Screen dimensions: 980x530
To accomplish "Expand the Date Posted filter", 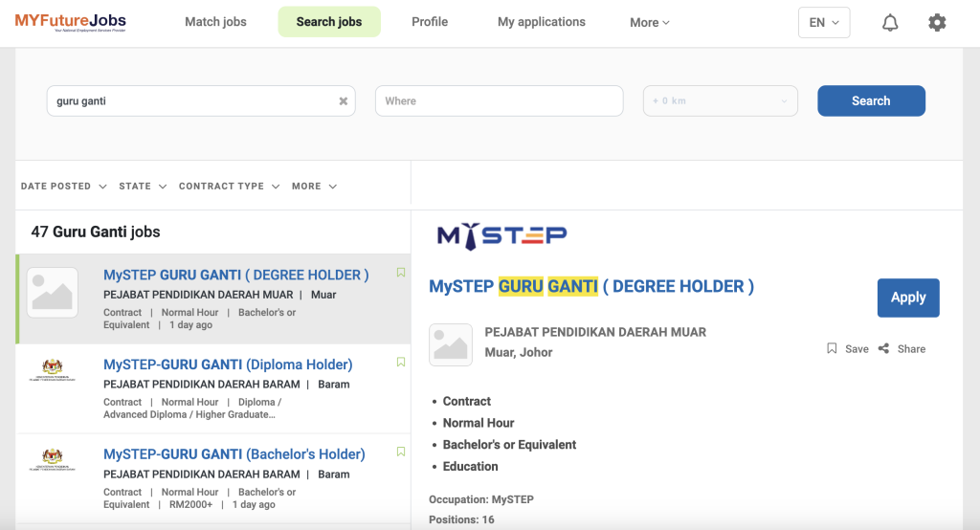I will click(x=63, y=187).
